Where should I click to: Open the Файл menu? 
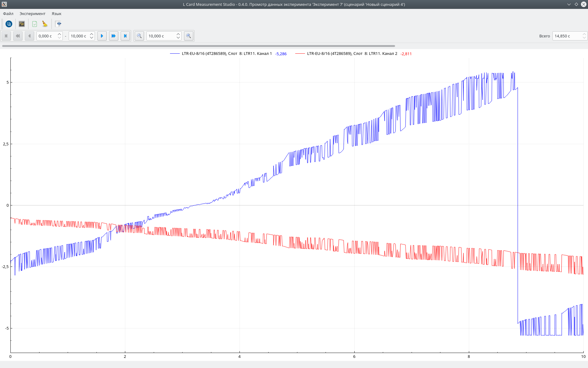click(x=8, y=13)
